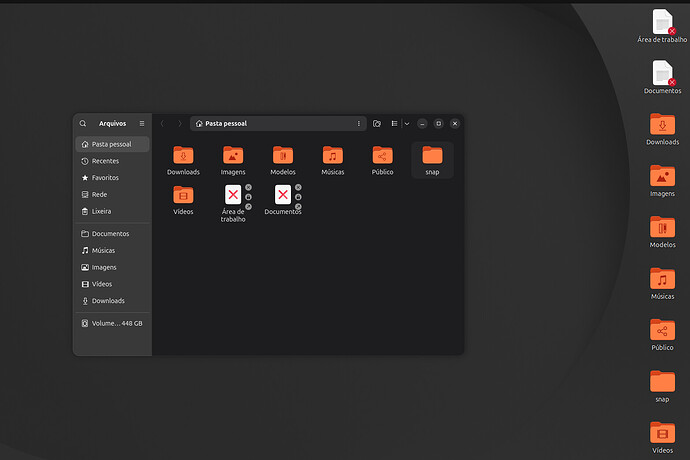
Task: Click the Músicas desktop folder
Action: [662, 283]
